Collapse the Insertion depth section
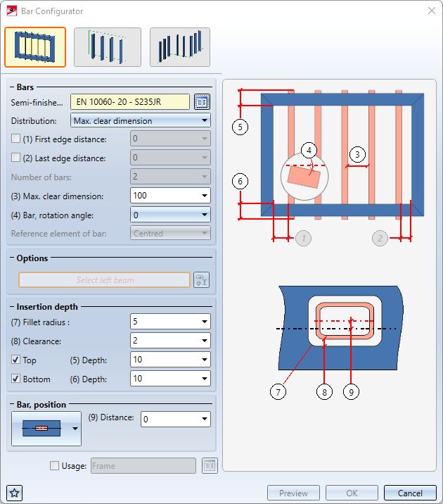 12,307
